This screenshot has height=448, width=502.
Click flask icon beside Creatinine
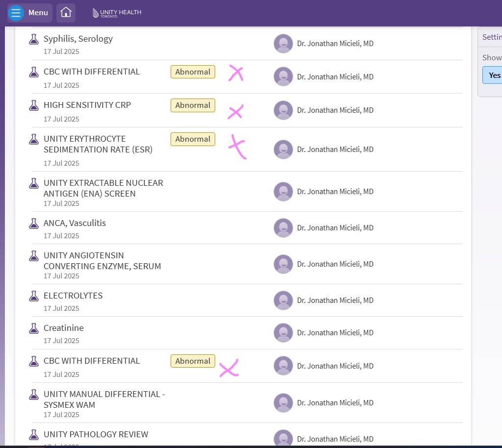33,328
